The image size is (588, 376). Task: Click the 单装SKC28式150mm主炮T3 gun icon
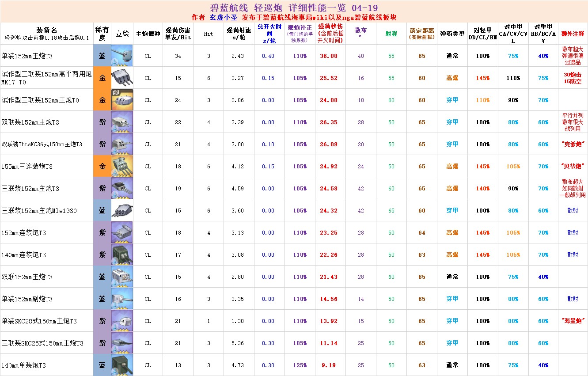coord(122,321)
